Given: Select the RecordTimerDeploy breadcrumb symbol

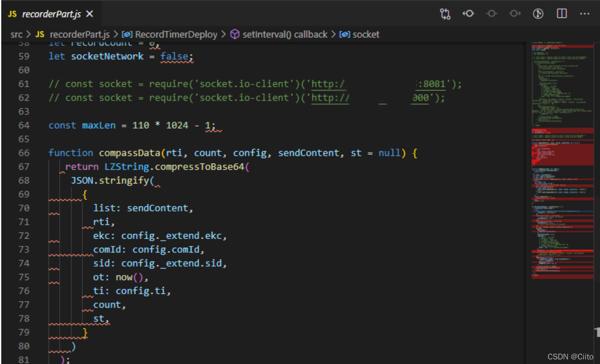Looking at the screenshot, I should (x=176, y=34).
